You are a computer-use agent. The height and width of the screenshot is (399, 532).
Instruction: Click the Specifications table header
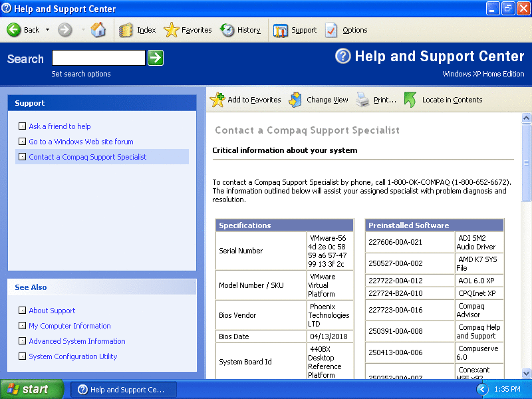pyautogui.click(x=285, y=225)
